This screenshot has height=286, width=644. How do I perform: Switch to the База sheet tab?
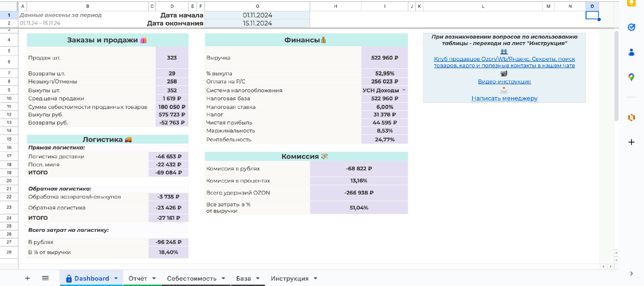click(243, 278)
